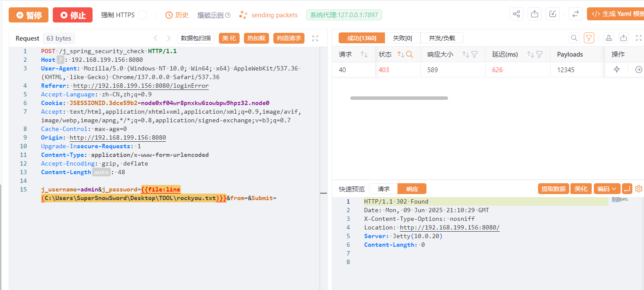Screen dimensions: 644x290
Task: Click lightning icon in row 40 操作
Action: [617, 70]
